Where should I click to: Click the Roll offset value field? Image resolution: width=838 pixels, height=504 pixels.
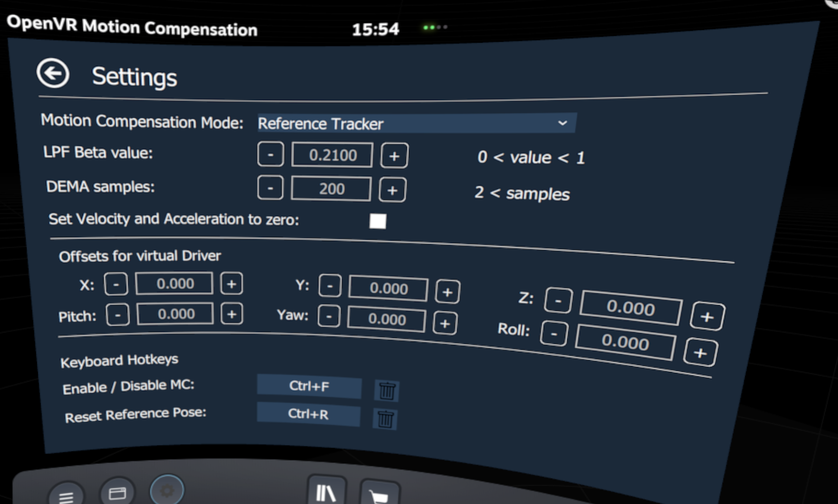[626, 342]
